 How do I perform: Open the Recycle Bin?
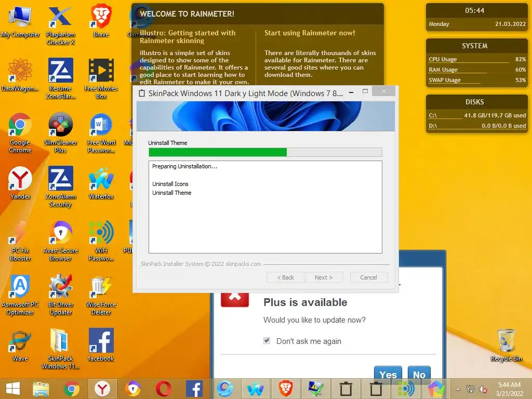506,345
